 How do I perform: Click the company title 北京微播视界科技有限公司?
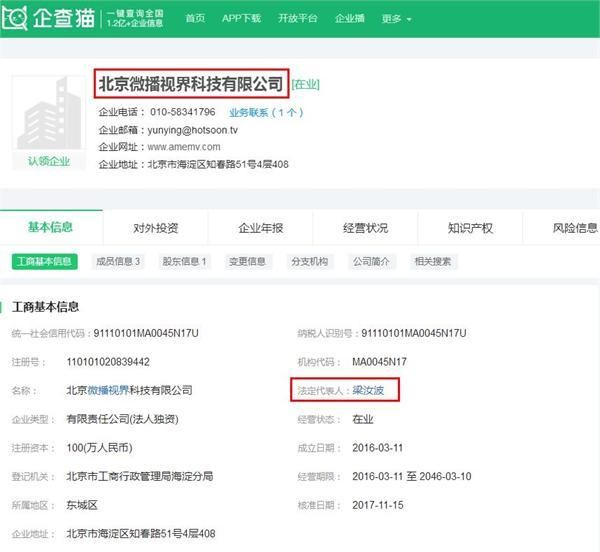click(191, 84)
